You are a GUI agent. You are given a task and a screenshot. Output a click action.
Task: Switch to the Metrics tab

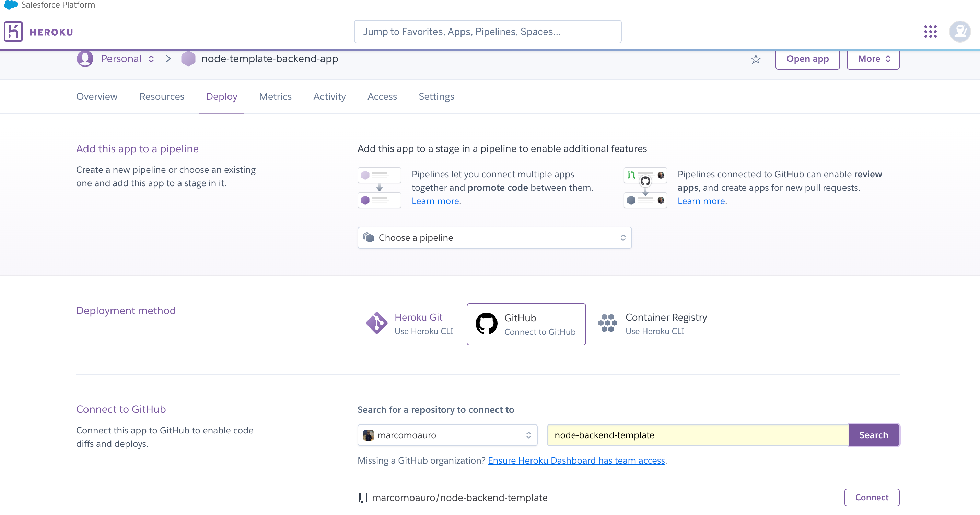point(276,97)
